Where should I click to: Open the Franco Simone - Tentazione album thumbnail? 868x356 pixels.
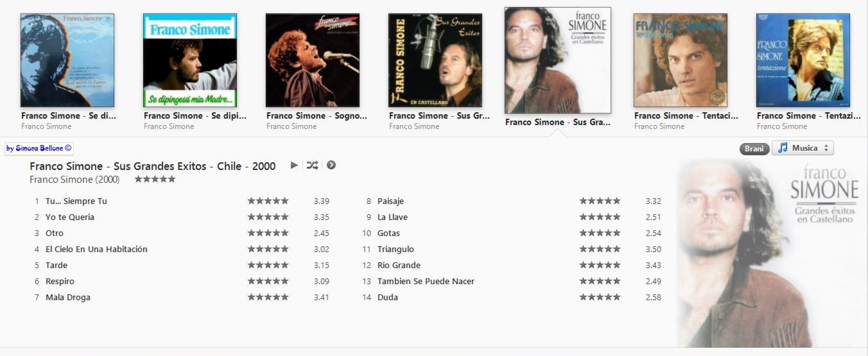point(803,60)
